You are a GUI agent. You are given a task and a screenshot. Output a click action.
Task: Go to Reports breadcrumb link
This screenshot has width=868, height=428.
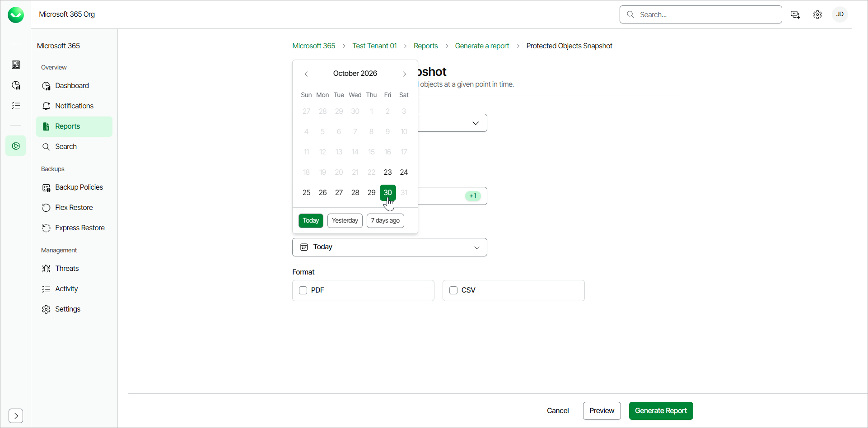tap(426, 46)
